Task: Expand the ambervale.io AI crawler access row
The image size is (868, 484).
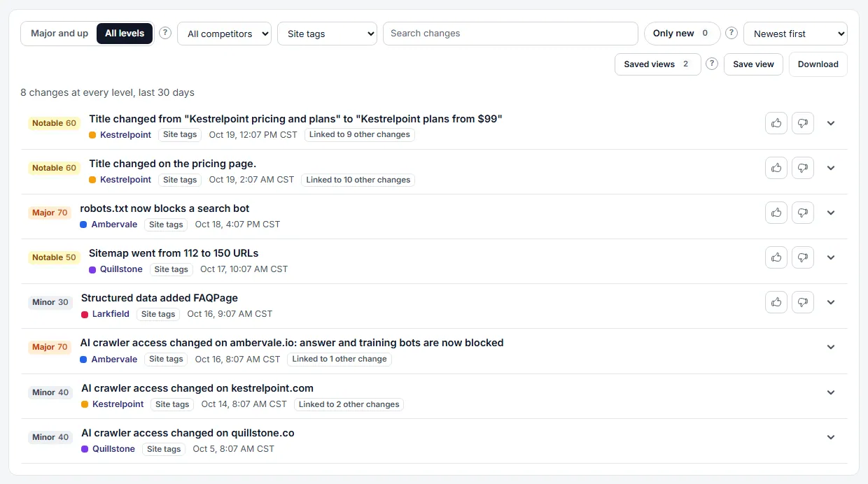Action: pos(831,347)
